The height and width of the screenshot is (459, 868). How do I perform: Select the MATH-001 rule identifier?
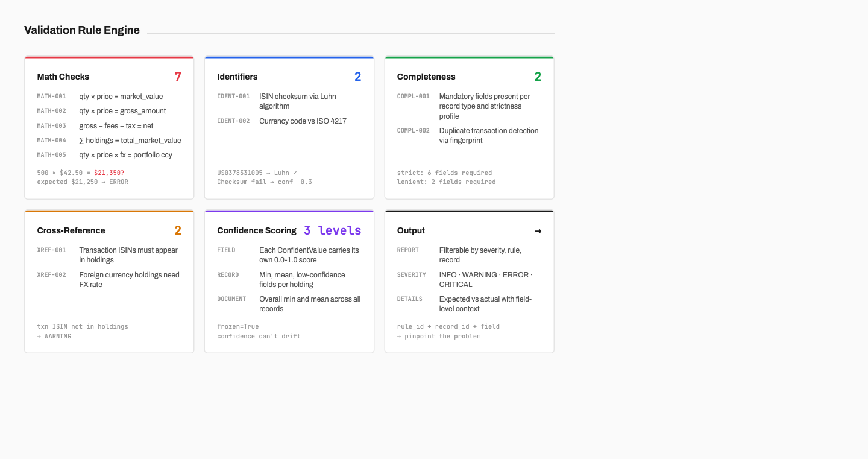[x=51, y=96]
